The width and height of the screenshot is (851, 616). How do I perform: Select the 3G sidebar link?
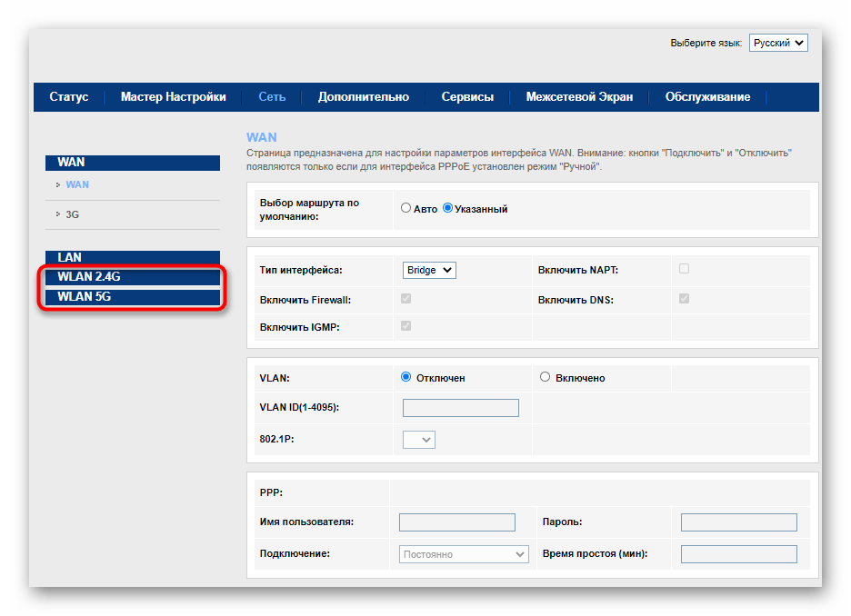coord(74,215)
